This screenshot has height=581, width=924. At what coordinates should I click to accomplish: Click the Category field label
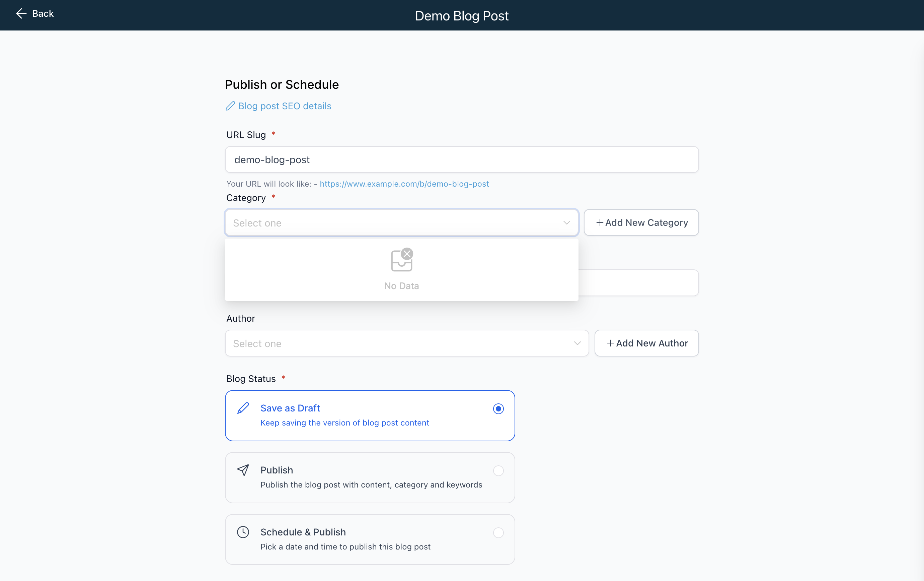coord(246,198)
